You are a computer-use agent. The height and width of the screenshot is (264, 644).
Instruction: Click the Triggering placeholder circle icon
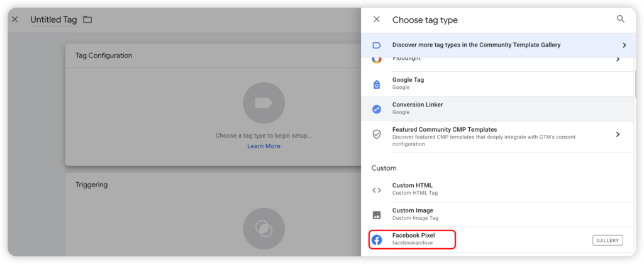264,228
